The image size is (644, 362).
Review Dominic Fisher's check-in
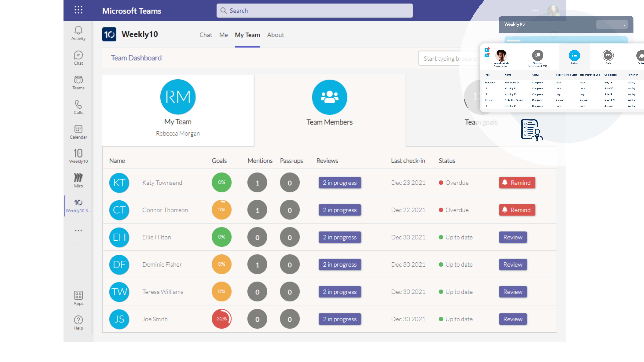513,264
